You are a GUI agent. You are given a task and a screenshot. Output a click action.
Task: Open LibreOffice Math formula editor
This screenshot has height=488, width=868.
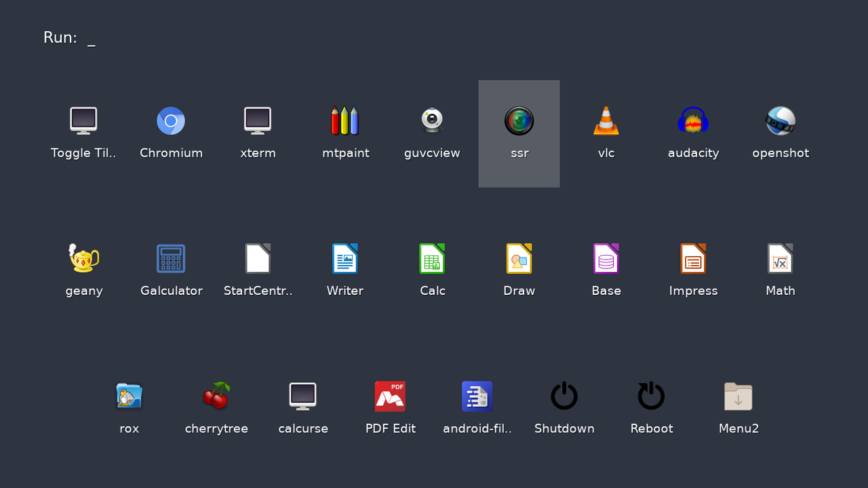(x=781, y=258)
